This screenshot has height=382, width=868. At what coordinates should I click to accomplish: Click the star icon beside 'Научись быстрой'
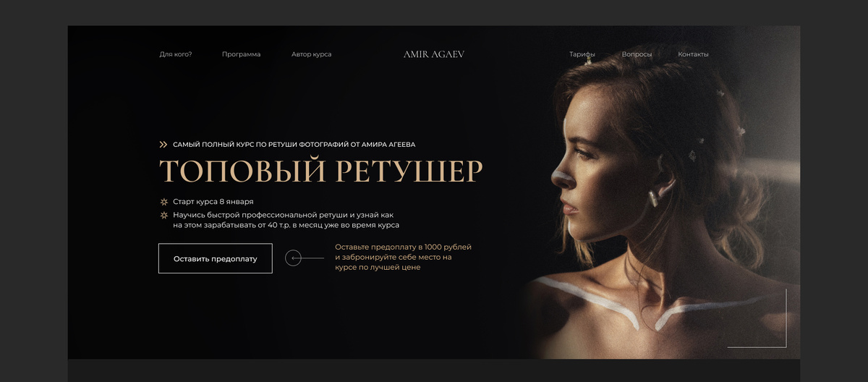point(164,216)
